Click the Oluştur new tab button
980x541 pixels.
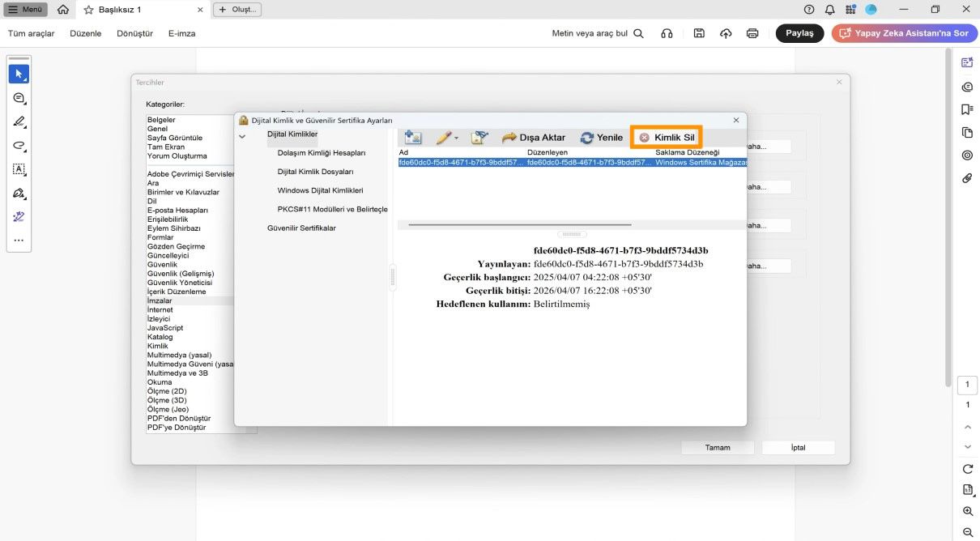[x=237, y=10]
